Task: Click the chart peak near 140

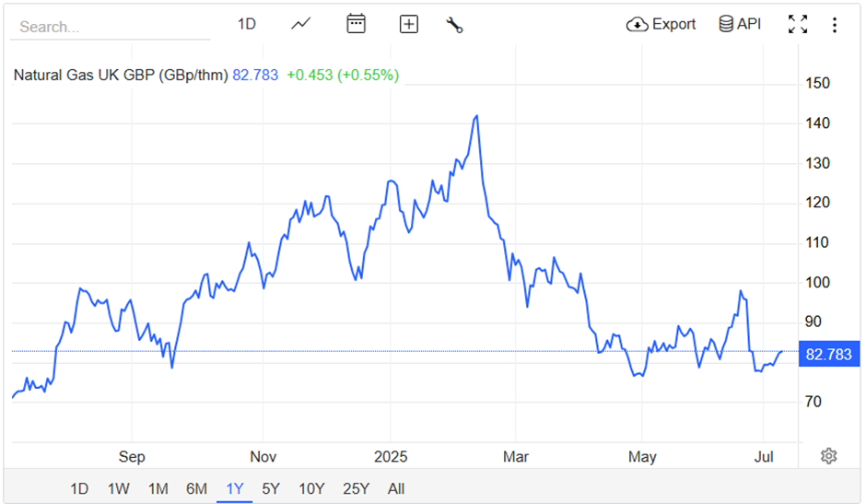Action: tap(476, 116)
